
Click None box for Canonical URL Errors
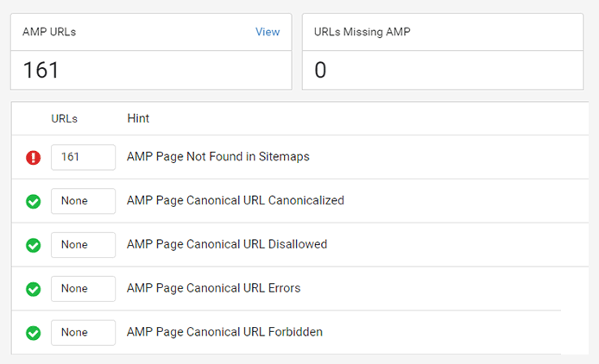pos(83,289)
